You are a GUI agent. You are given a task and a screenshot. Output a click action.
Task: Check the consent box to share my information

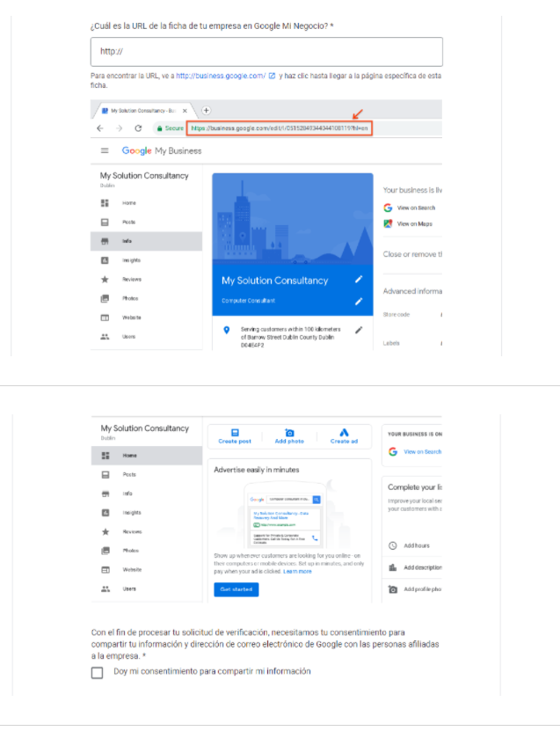[x=98, y=672]
